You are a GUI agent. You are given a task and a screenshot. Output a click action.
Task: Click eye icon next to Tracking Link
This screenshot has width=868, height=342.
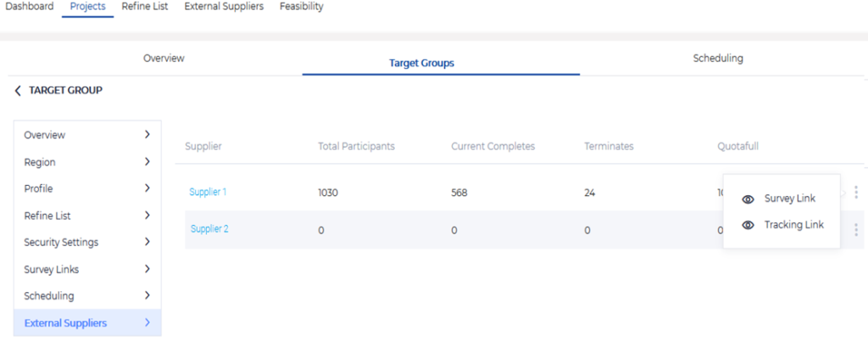(x=748, y=225)
